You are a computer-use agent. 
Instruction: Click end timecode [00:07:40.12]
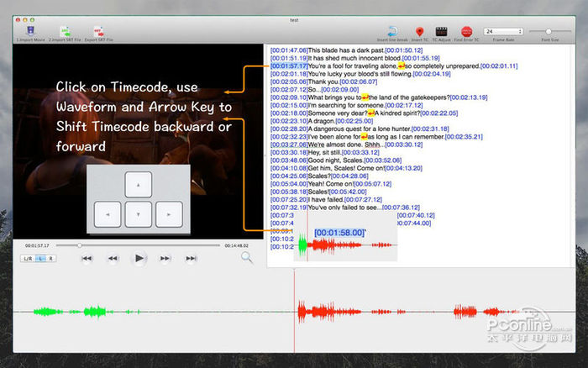pos(416,215)
